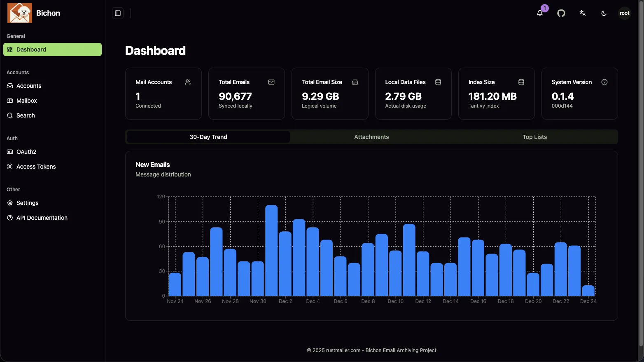Click the Access Tokens key icon
This screenshot has height=362, width=644.
(x=10, y=167)
